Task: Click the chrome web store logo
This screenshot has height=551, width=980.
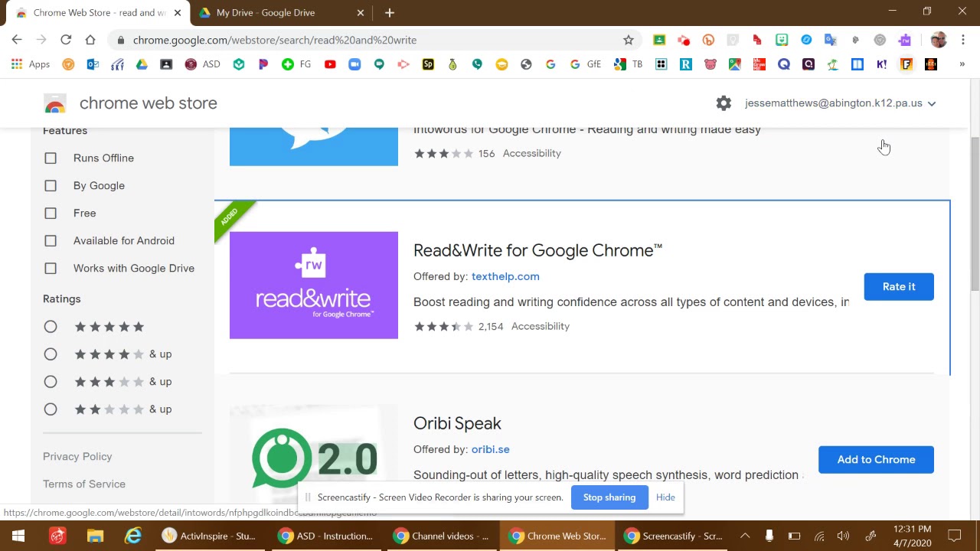Action: 130,103
